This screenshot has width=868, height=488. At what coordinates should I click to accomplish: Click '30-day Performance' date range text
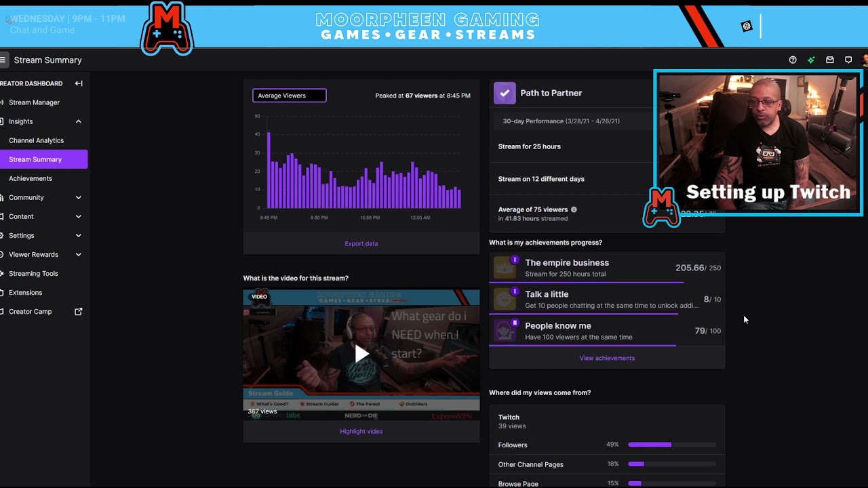561,121
